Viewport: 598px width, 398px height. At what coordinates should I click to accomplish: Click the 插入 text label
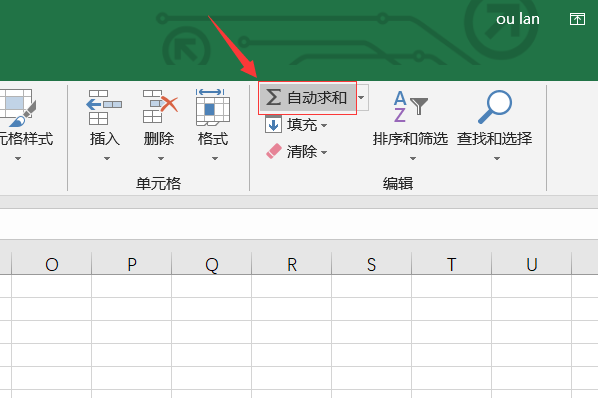click(105, 138)
